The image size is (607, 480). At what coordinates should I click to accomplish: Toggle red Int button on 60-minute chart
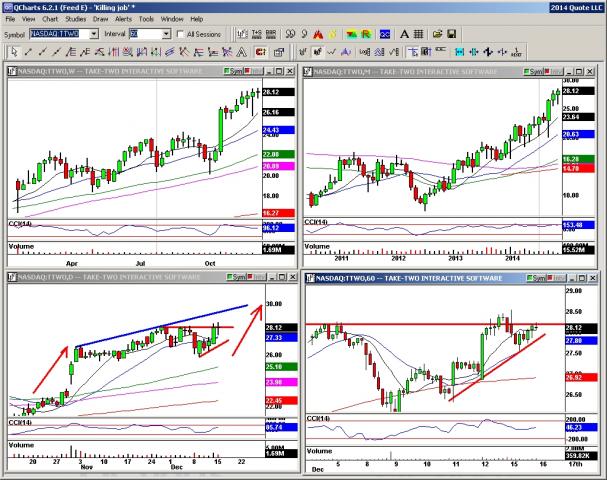(x=557, y=278)
